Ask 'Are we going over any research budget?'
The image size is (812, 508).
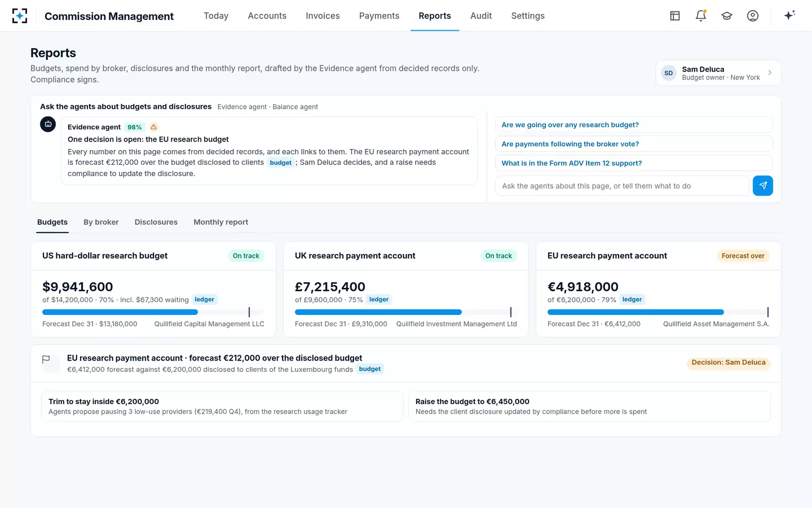coord(634,125)
